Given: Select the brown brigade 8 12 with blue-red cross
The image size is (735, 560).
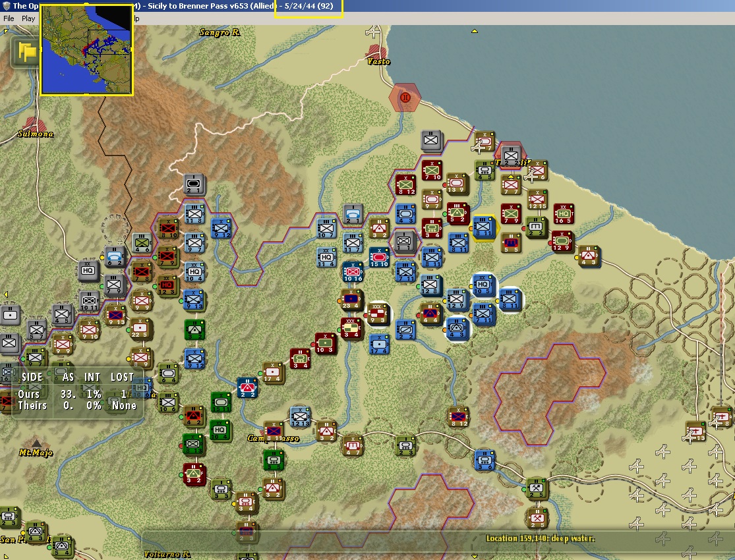Looking at the screenshot, I should [x=457, y=417].
